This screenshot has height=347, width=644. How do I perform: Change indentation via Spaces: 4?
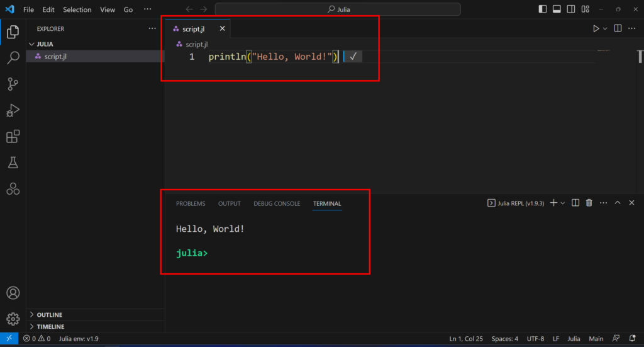(505, 338)
